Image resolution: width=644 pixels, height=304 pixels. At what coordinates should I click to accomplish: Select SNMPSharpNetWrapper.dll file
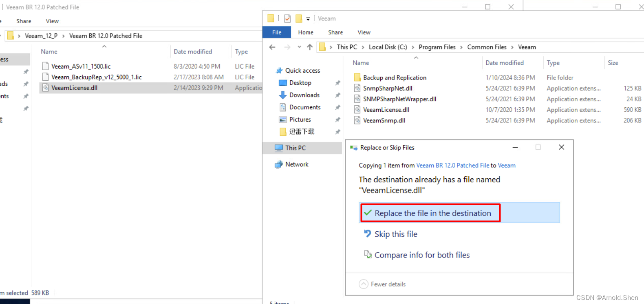pos(399,99)
